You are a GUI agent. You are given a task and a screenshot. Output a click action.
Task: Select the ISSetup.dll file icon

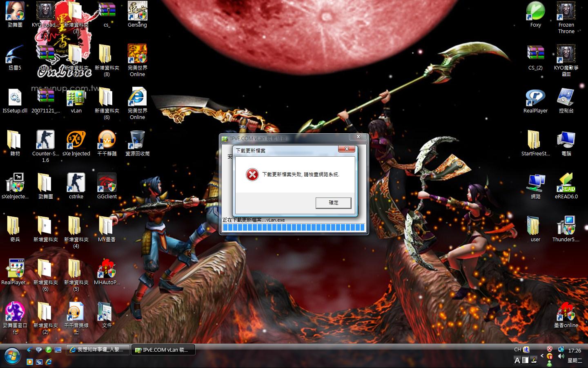tap(15, 101)
